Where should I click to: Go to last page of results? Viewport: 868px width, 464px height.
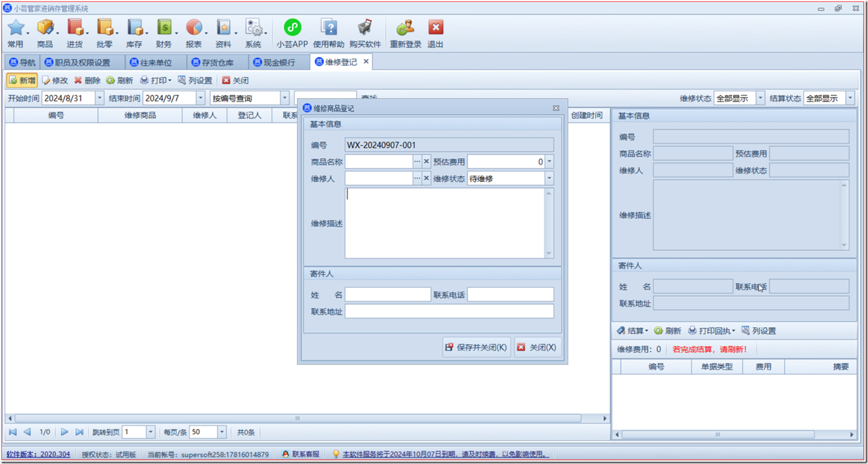(x=79, y=432)
